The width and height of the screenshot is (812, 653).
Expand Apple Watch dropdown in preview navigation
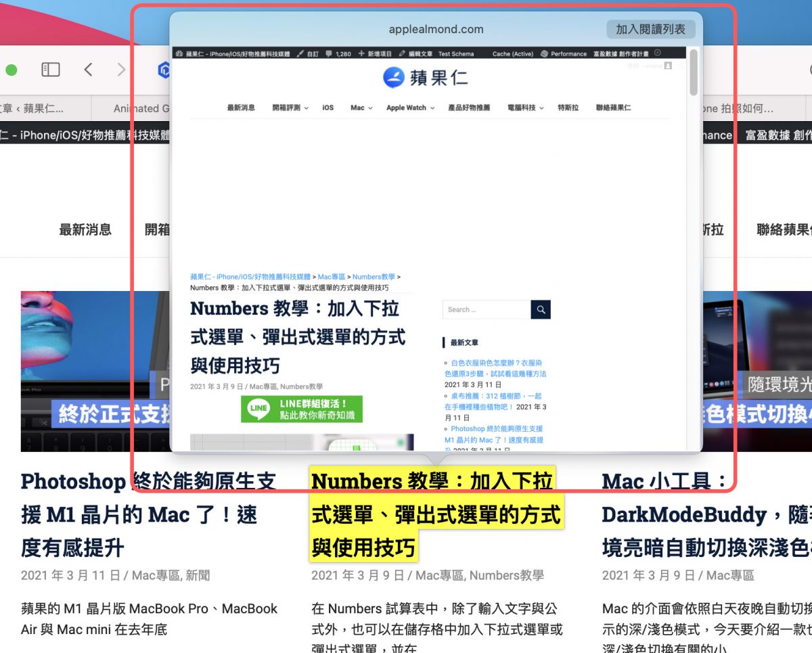(x=410, y=108)
